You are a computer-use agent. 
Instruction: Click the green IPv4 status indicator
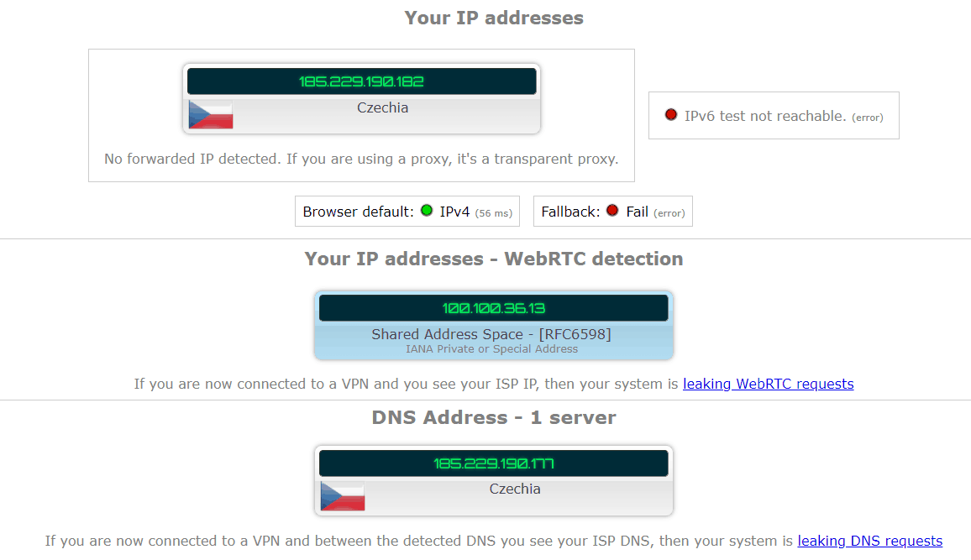pyautogui.click(x=427, y=211)
